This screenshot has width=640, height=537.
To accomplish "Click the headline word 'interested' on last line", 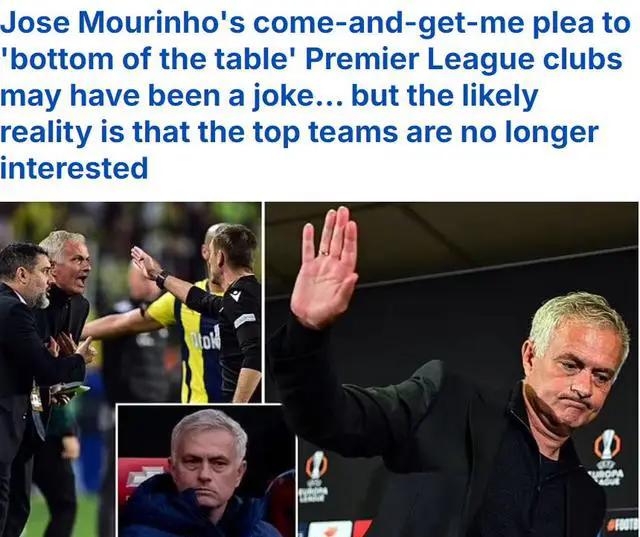I will tap(74, 169).
